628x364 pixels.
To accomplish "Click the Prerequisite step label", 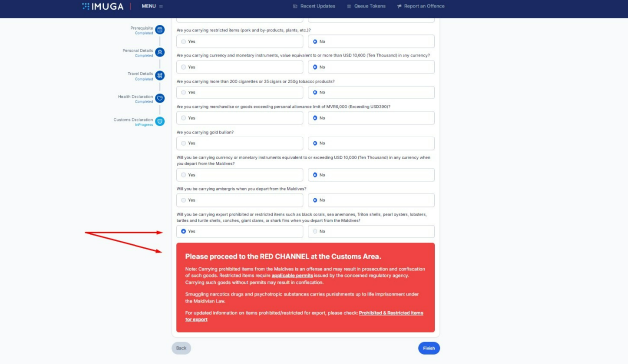I will tap(142, 28).
